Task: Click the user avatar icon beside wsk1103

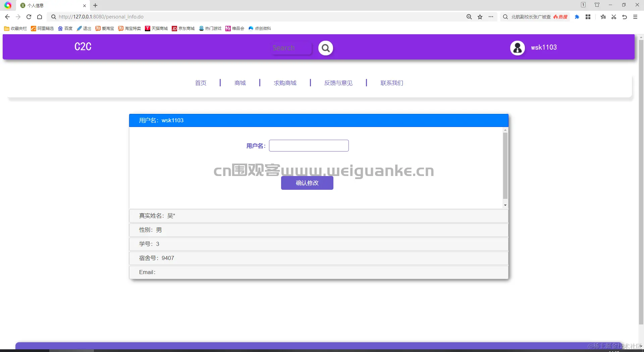Action: click(x=518, y=48)
